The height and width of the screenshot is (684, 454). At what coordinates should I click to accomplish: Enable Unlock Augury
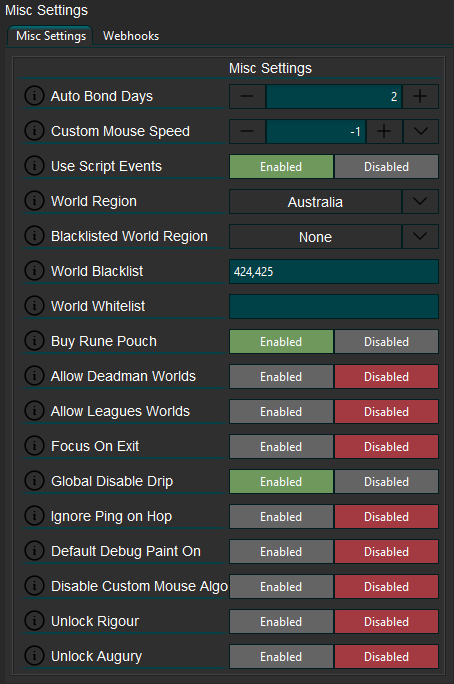tap(281, 657)
